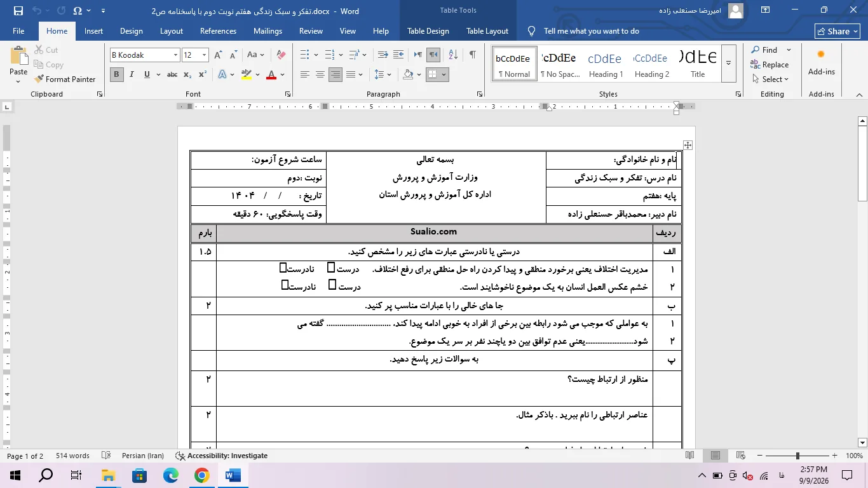Apply strikethrough formatting
The height and width of the screenshot is (488, 868).
tap(172, 74)
